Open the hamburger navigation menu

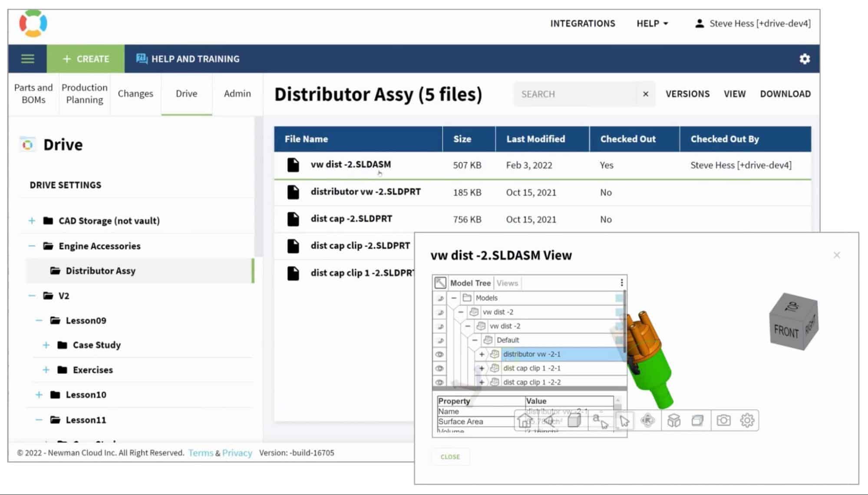click(27, 59)
